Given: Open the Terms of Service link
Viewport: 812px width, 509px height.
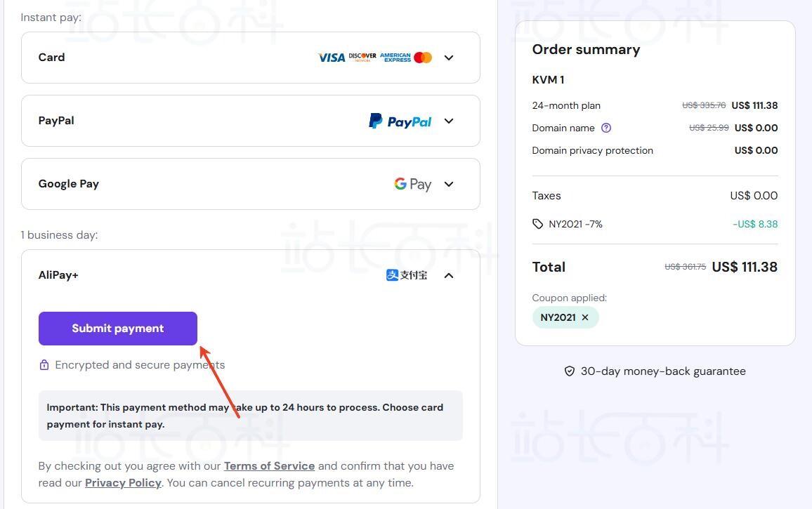Looking at the screenshot, I should point(269,466).
